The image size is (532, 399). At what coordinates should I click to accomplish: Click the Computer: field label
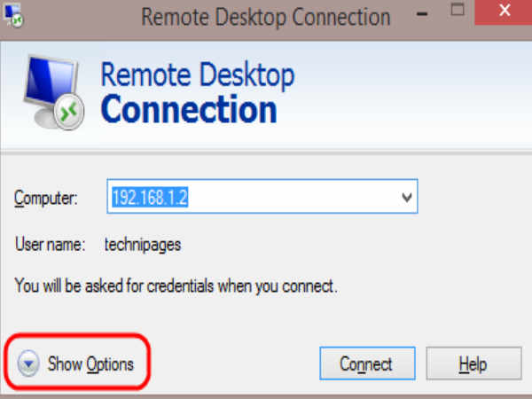tap(46, 198)
